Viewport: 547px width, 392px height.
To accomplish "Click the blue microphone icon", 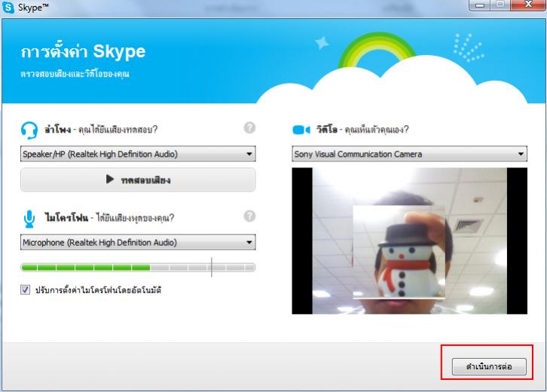I will [29, 219].
